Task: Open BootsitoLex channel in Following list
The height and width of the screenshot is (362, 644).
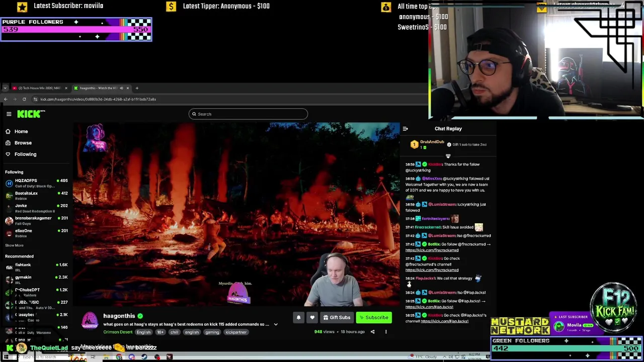Action: pos(36,196)
